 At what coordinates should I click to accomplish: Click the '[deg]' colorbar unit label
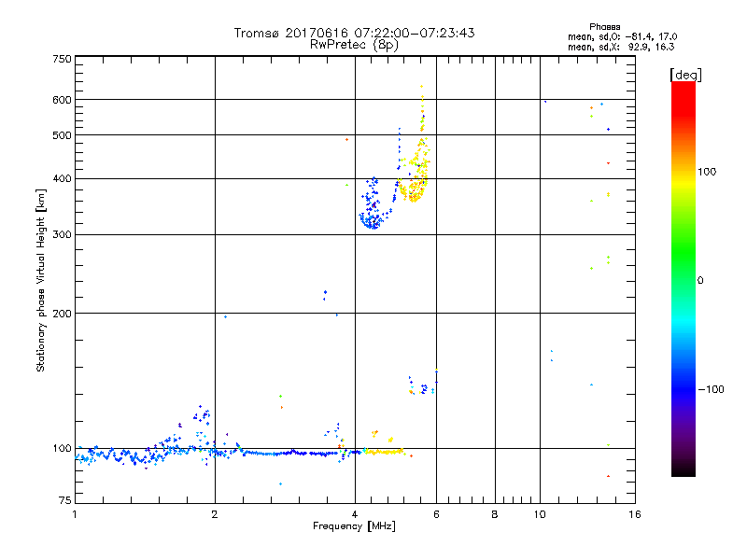point(685,75)
